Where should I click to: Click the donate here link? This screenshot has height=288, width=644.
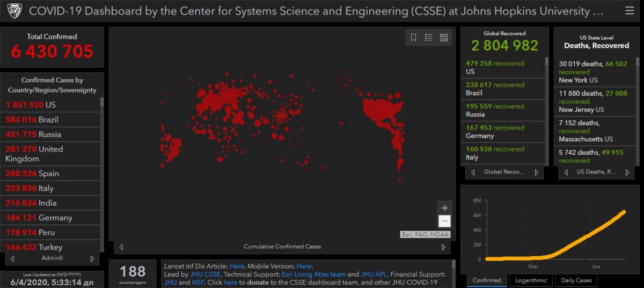coord(230,282)
